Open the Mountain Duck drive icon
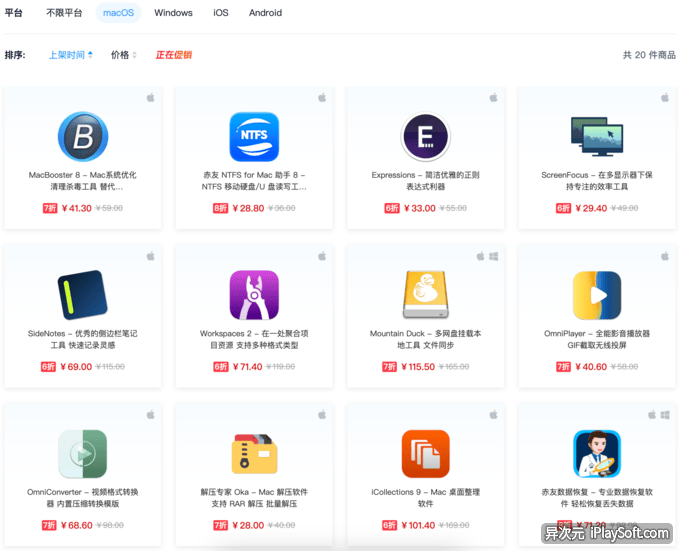Screen dimensions: 680x551 [x=425, y=295]
